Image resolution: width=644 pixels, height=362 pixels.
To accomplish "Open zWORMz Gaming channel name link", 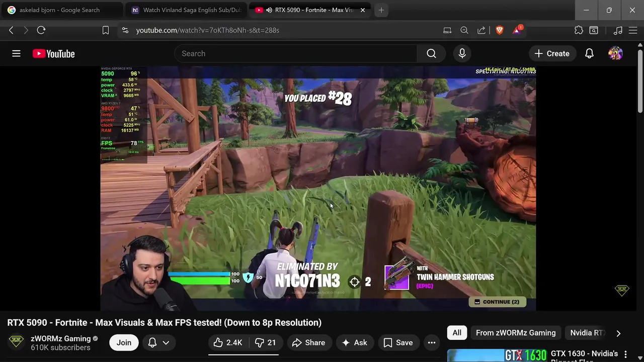I will click(61, 338).
